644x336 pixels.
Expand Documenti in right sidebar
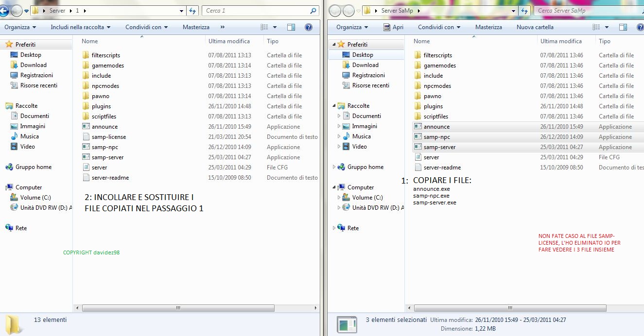339,116
